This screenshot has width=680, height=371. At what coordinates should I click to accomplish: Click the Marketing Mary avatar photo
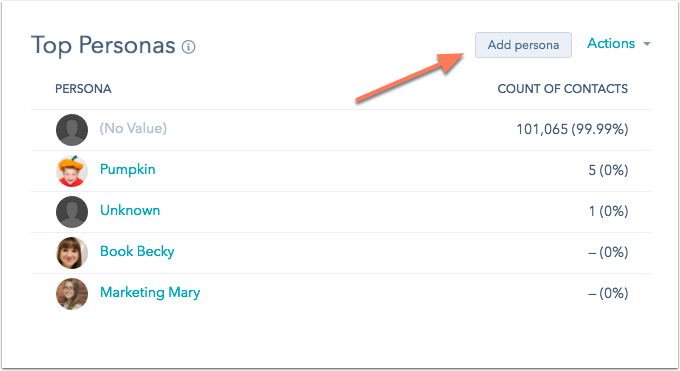72,294
